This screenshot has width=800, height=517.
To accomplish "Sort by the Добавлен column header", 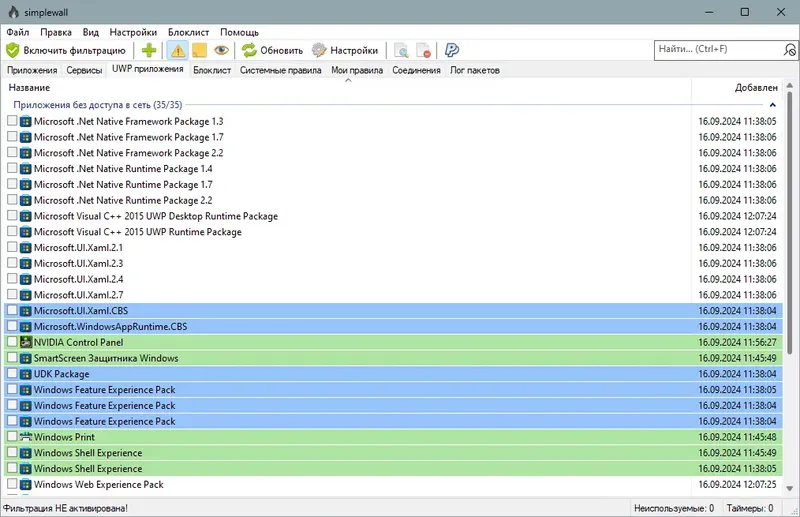I will [x=756, y=88].
